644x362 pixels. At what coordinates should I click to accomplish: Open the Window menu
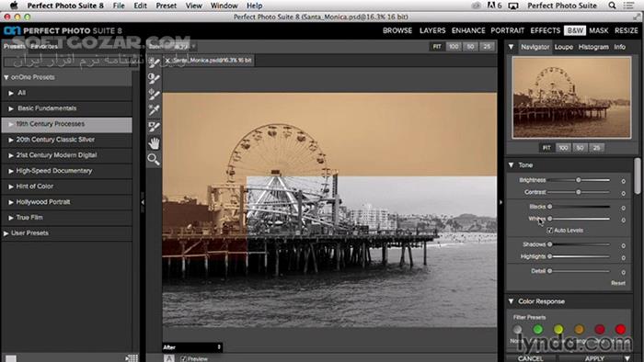(224, 6)
